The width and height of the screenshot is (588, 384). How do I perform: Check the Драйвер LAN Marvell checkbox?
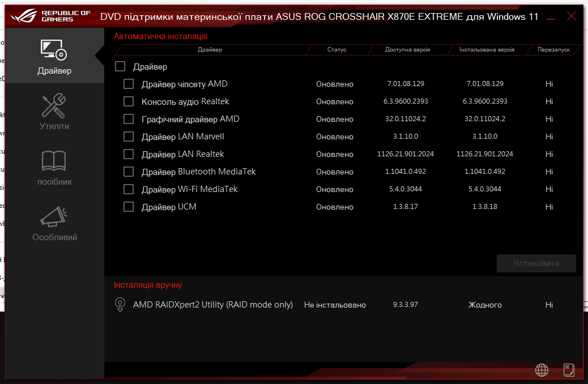click(129, 136)
